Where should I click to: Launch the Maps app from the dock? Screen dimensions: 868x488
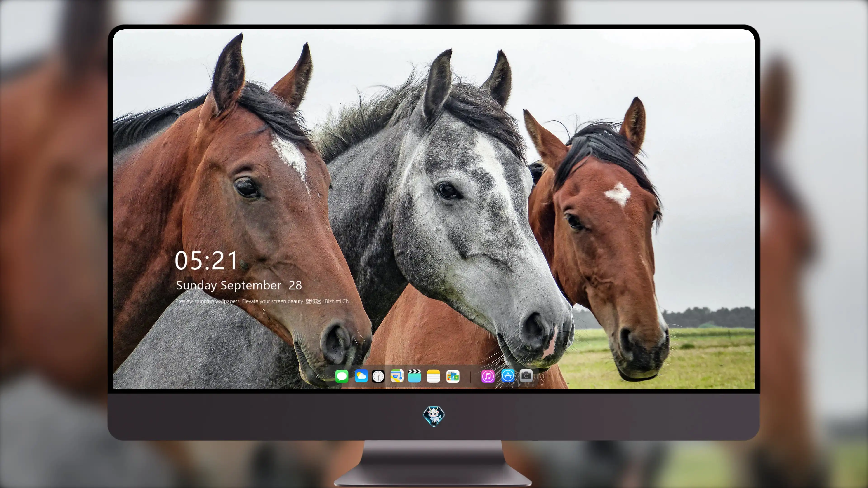tap(397, 376)
